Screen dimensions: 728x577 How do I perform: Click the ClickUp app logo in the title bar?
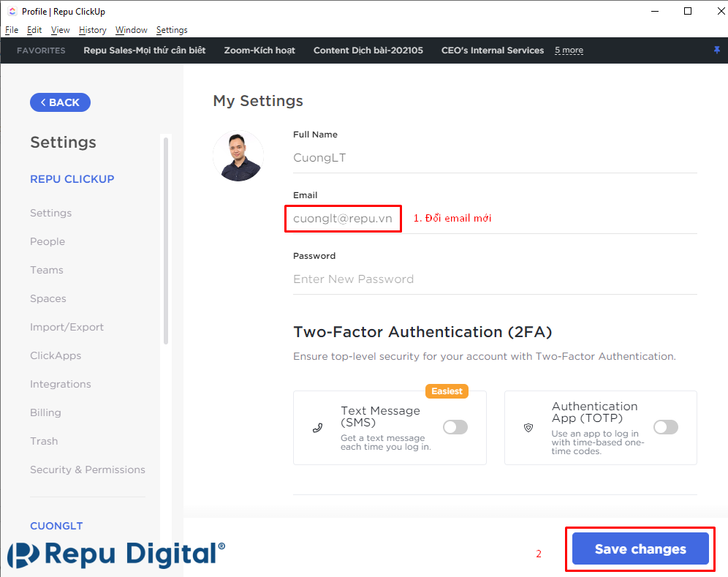(x=12, y=11)
